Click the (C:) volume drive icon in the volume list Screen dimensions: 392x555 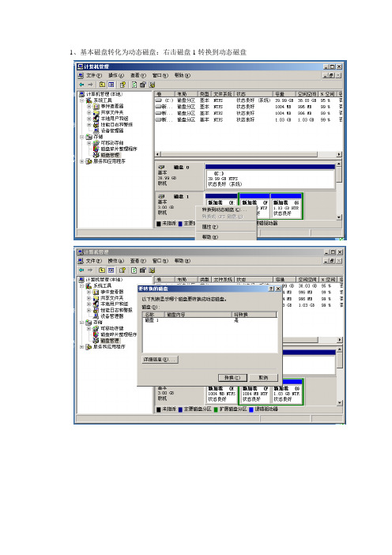159,100
